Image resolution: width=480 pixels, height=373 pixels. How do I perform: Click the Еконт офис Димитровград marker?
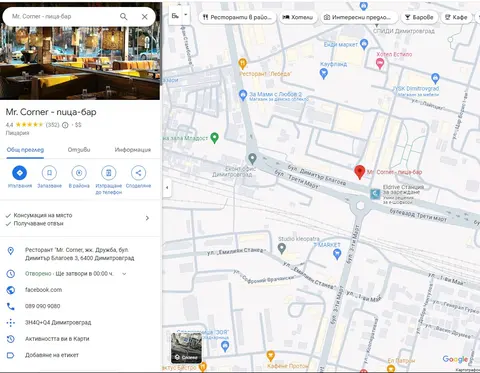252,159
